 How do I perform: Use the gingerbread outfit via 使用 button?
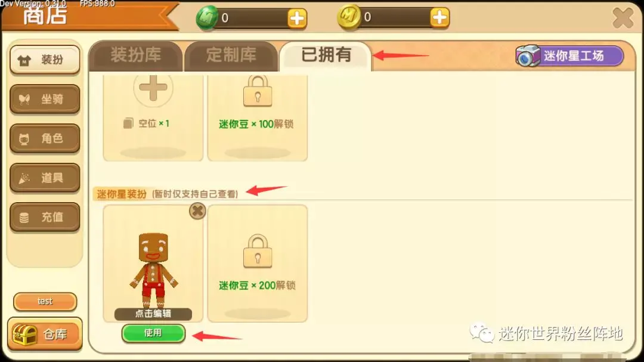(153, 333)
